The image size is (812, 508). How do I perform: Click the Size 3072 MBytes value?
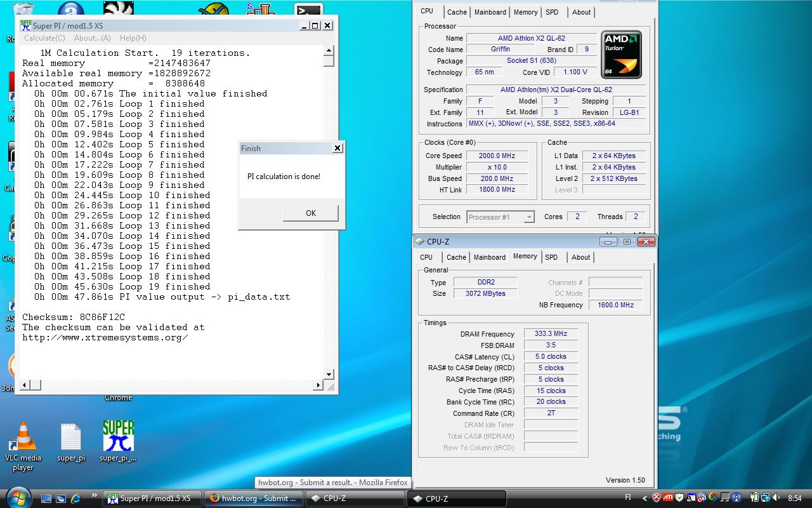pos(487,293)
